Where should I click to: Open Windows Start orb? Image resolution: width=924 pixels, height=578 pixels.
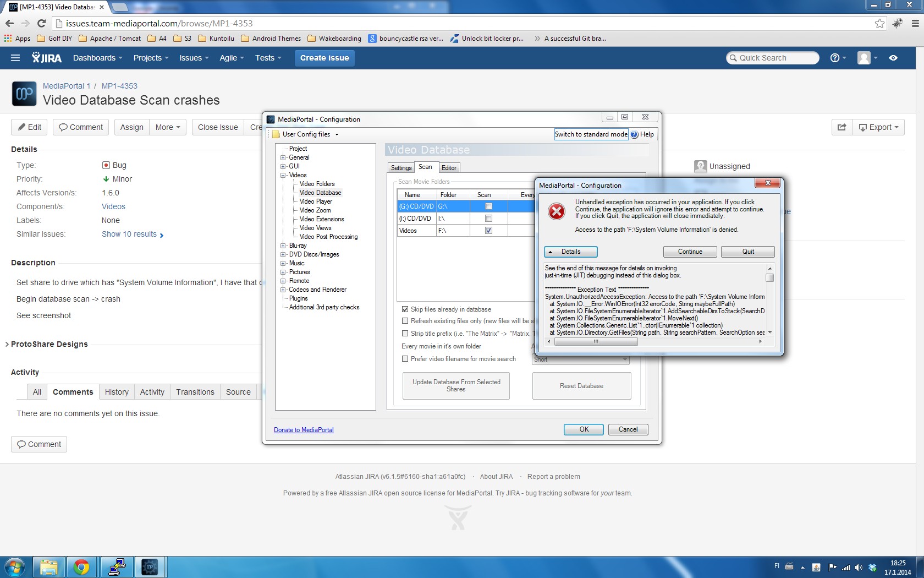(15, 567)
